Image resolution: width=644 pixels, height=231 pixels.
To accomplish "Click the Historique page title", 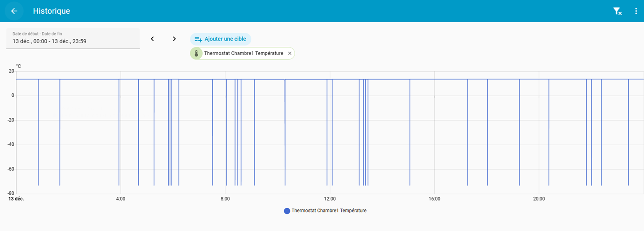I will (51, 11).
